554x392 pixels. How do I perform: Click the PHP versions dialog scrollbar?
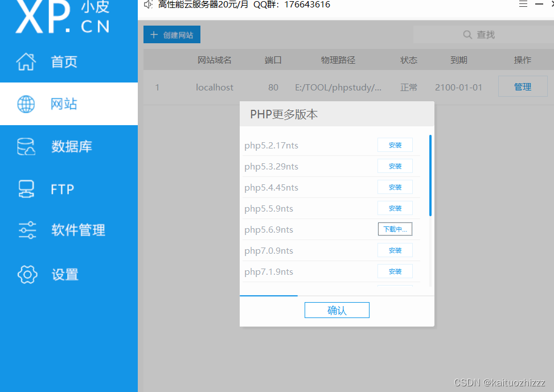(x=430, y=171)
